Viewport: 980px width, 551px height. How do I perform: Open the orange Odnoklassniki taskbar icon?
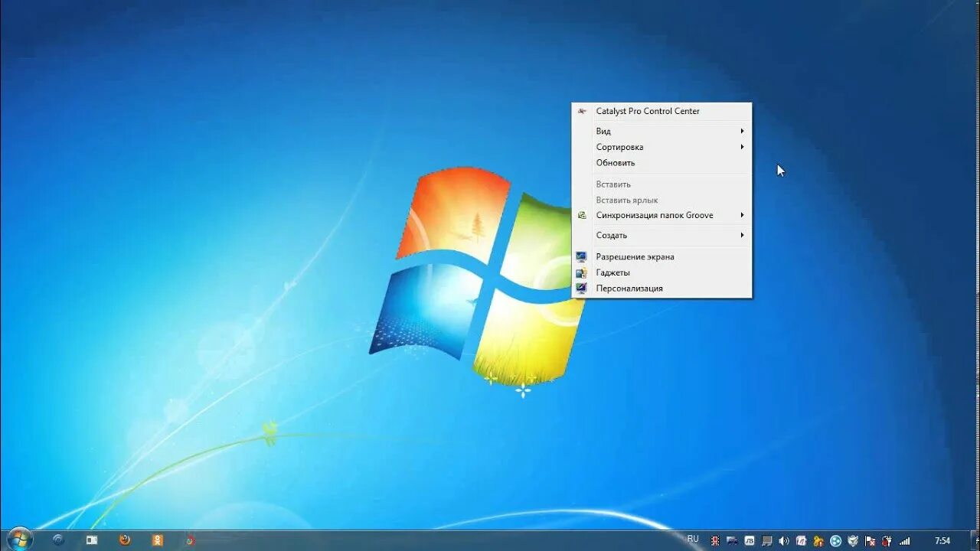pyautogui.click(x=158, y=540)
